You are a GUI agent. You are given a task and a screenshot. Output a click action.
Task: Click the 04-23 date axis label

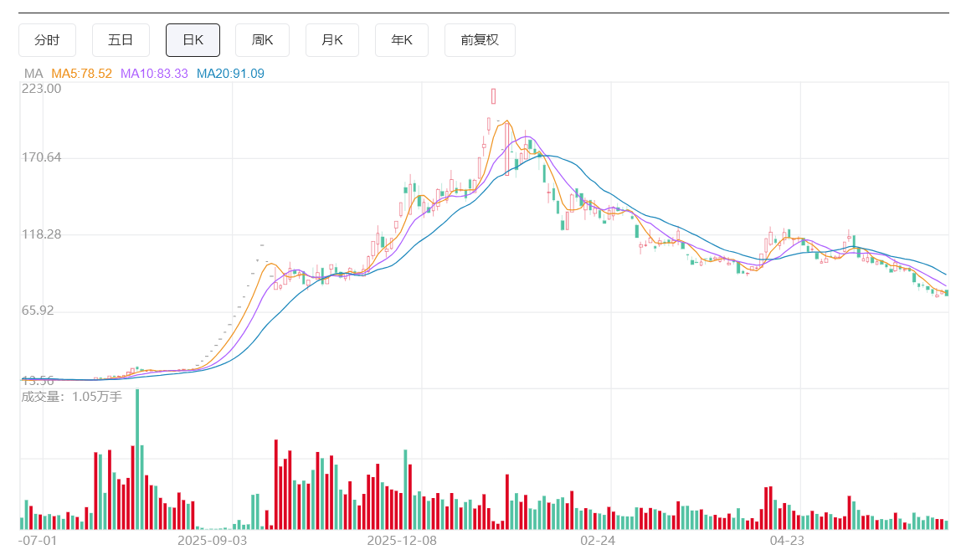pos(787,541)
